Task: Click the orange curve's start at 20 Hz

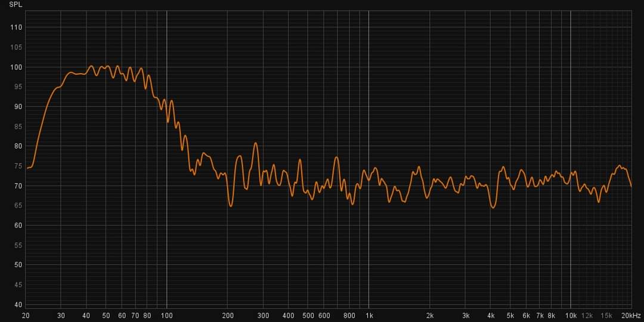Action: (27, 168)
